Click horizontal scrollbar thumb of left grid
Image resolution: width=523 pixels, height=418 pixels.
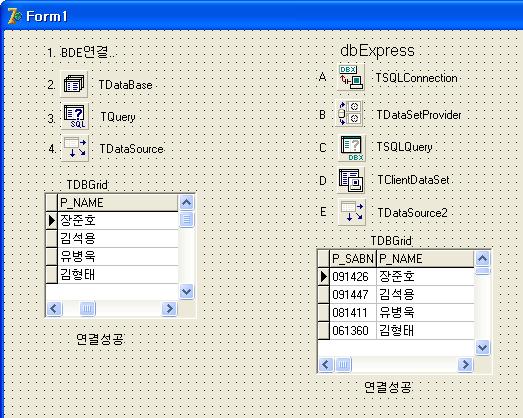click(88, 309)
